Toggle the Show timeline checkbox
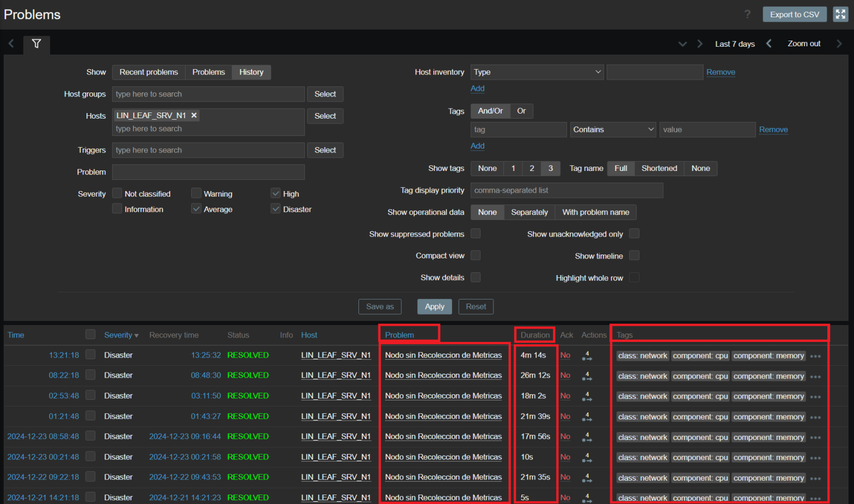This screenshot has width=854, height=504. pyautogui.click(x=634, y=256)
